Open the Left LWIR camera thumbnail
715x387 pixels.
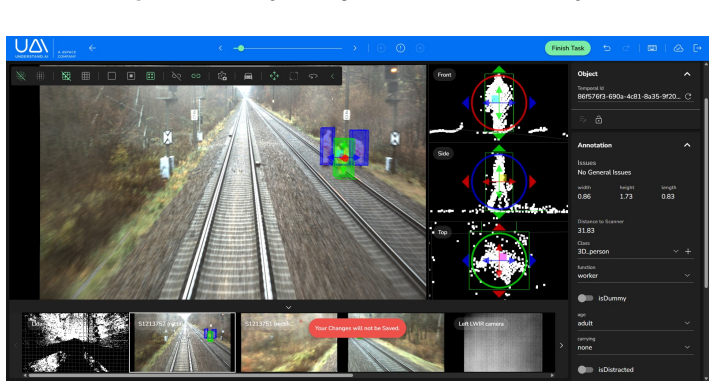tap(503, 342)
